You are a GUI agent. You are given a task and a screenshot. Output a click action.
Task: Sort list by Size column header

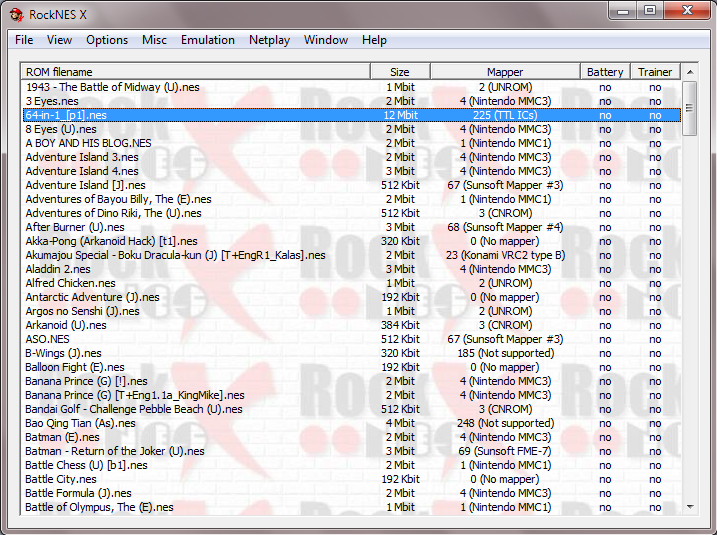point(400,72)
